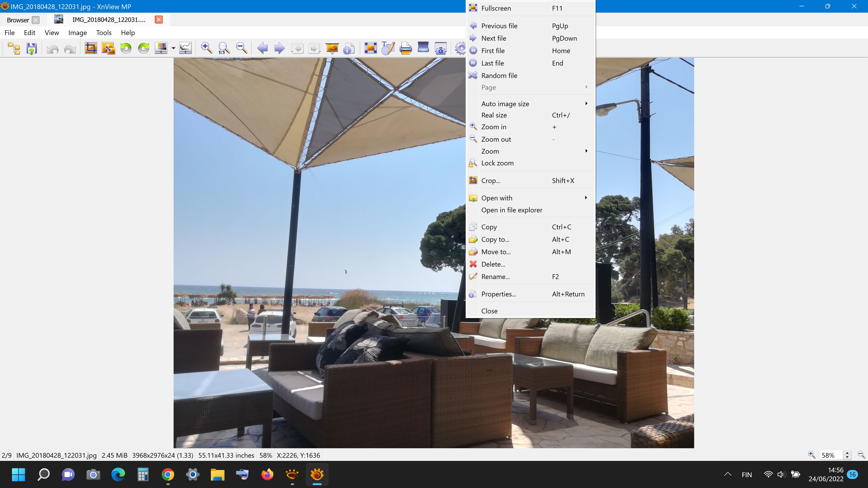Open the Image menu in the menu bar
The height and width of the screenshot is (488, 868).
78,33
